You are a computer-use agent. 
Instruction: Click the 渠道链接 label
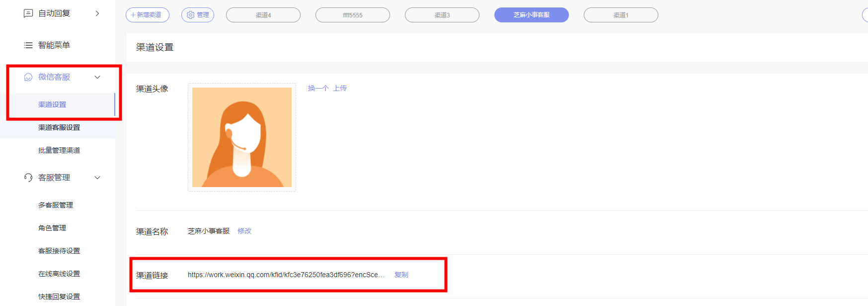(x=152, y=275)
